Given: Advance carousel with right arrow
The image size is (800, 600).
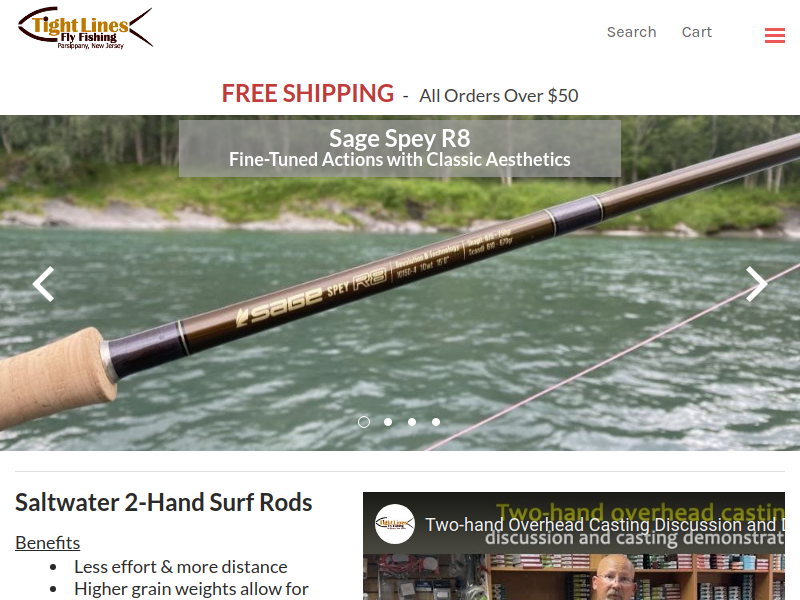Looking at the screenshot, I should [x=756, y=284].
